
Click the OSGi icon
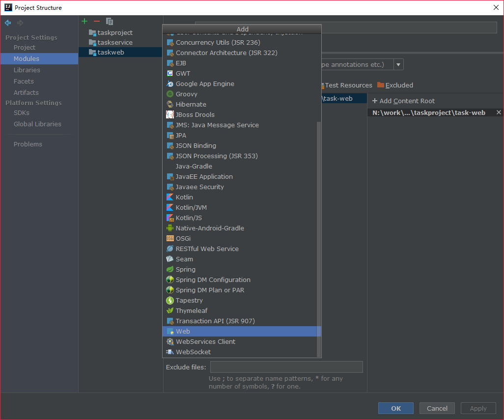170,238
